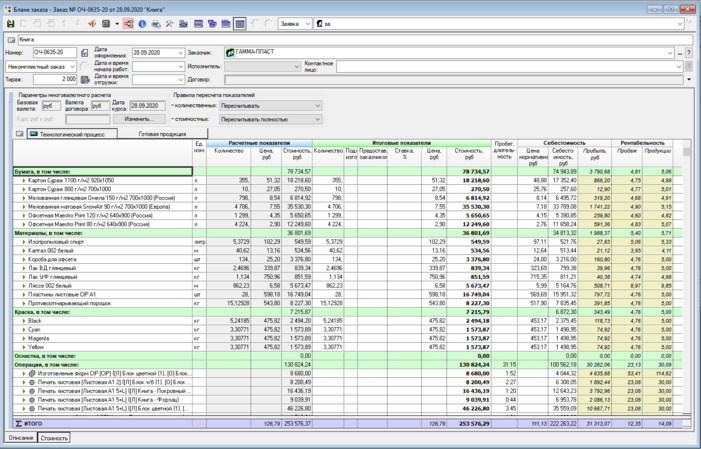701x449 pixels.
Task: Expand the Изопропиловый спирт row
Action: pos(24,242)
